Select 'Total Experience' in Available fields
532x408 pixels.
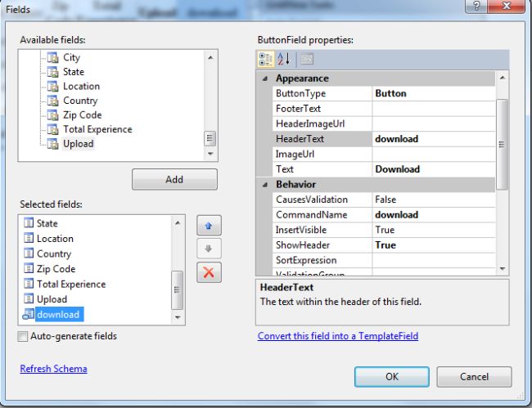(97, 129)
